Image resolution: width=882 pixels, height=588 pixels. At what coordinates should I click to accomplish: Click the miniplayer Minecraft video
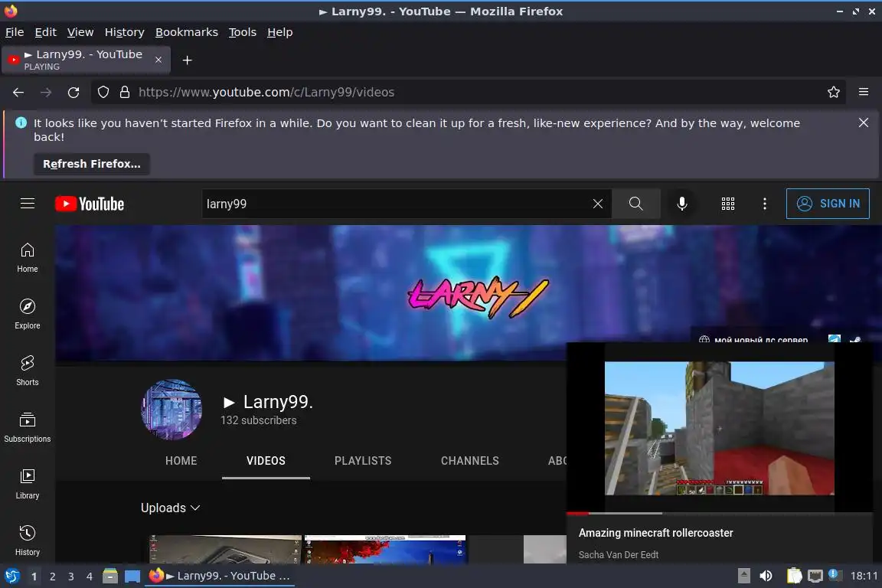click(x=720, y=428)
